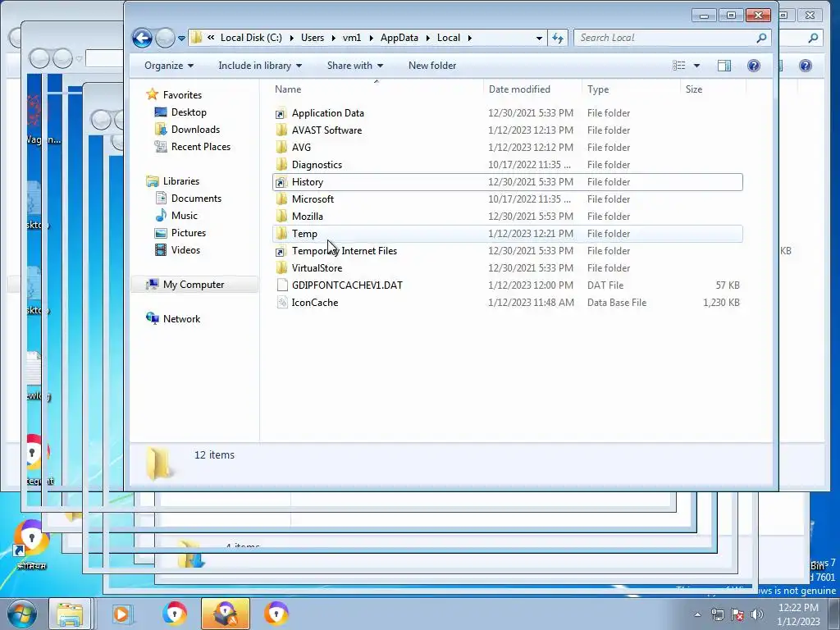This screenshot has width=840, height=630.
Task: Open the Videos library
Action: [185, 249]
